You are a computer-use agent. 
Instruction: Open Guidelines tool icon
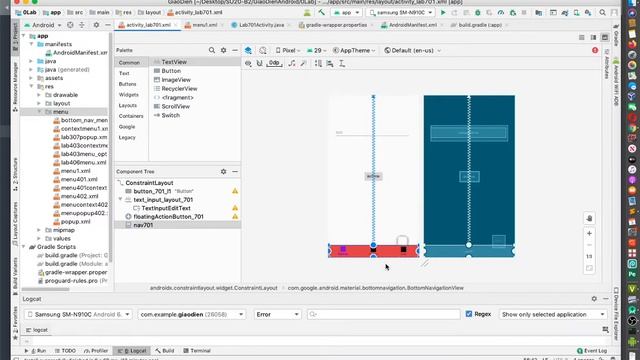tap(342, 63)
